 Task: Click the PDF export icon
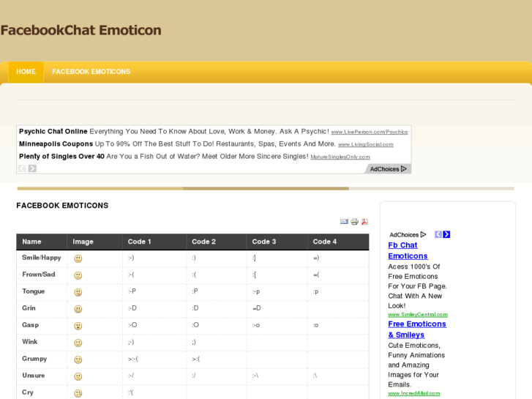(x=364, y=222)
